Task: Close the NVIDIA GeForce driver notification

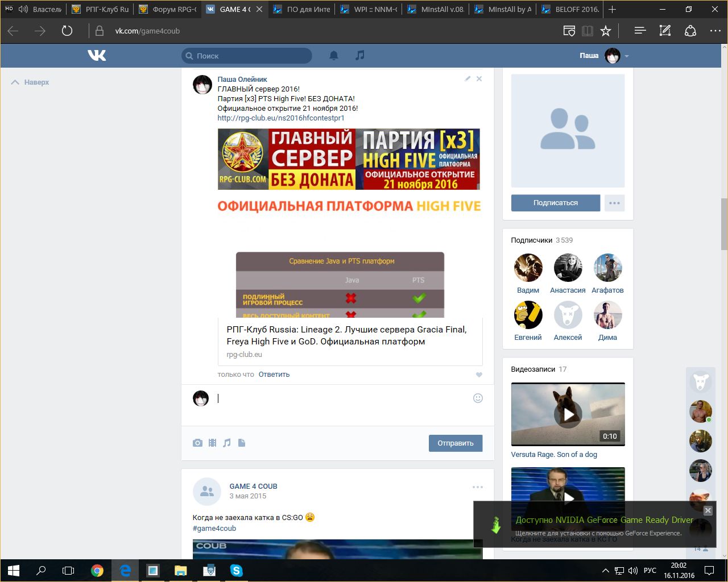Action: tap(708, 510)
